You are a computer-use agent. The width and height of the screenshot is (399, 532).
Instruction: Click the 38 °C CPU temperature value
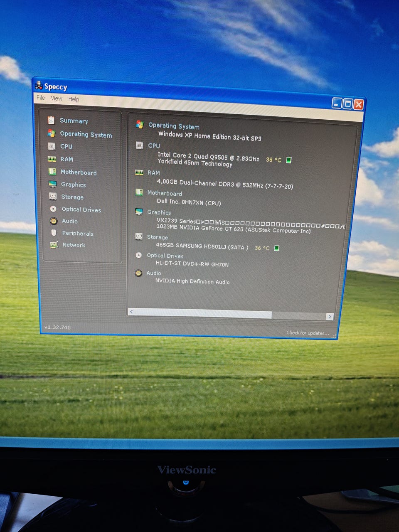(x=273, y=160)
